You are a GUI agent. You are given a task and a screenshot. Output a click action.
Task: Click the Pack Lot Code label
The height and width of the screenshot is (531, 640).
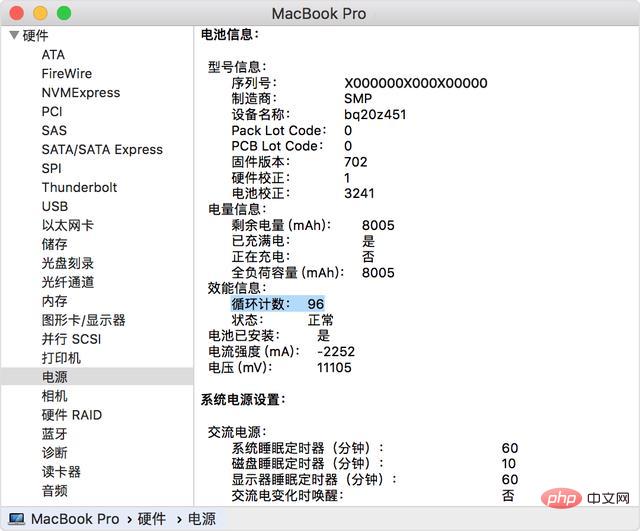pyautogui.click(x=279, y=131)
